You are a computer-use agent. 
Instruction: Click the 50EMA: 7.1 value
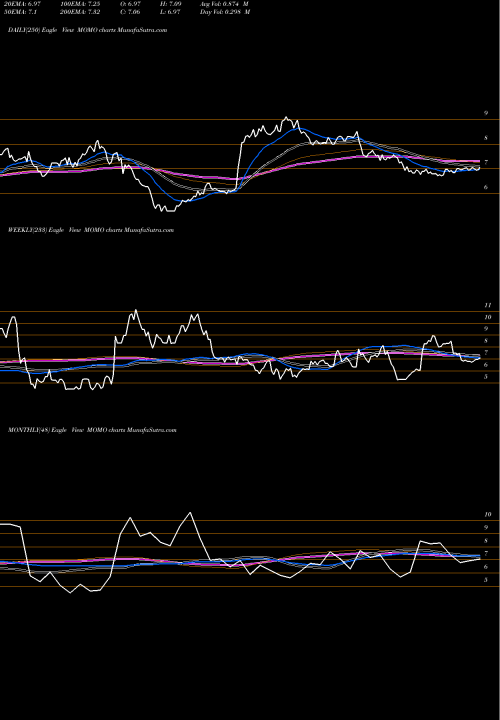click(x=20, y=12)
